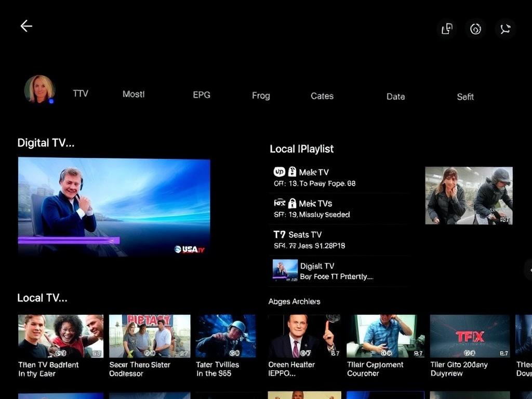This screenshot has width=532, height=399.
Task: Open the Date tab
Action: [x=395, y=97]
